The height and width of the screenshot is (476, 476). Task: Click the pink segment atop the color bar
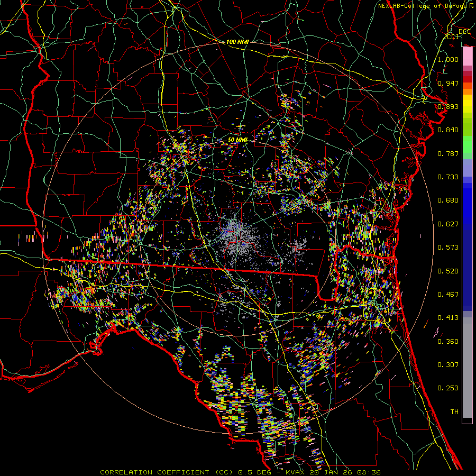[467, 56]
